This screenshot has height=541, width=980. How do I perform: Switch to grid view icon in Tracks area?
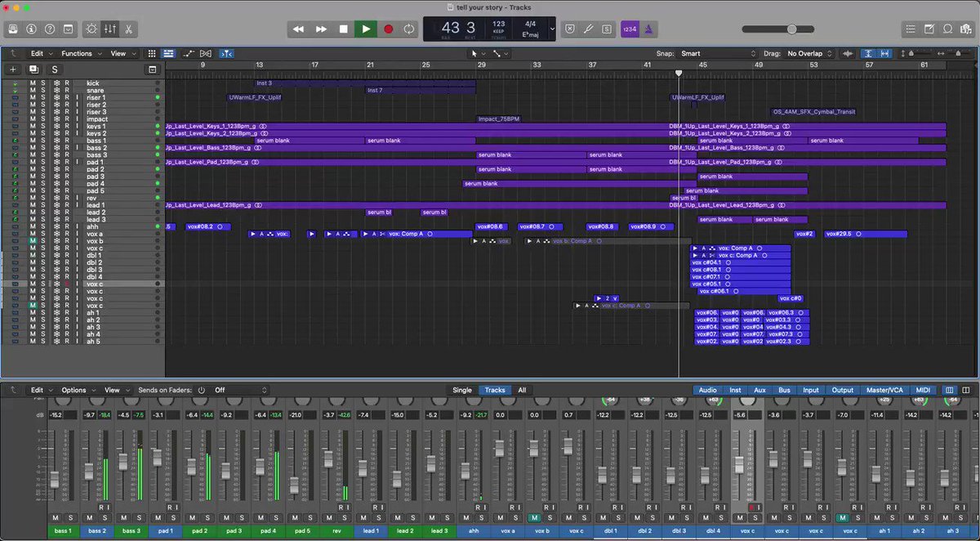coord(152,53)
